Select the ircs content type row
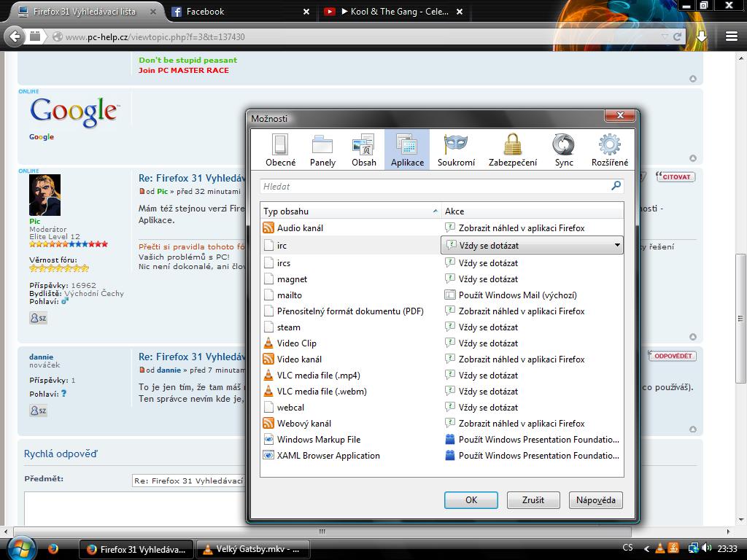 click(x=441, y=262)
